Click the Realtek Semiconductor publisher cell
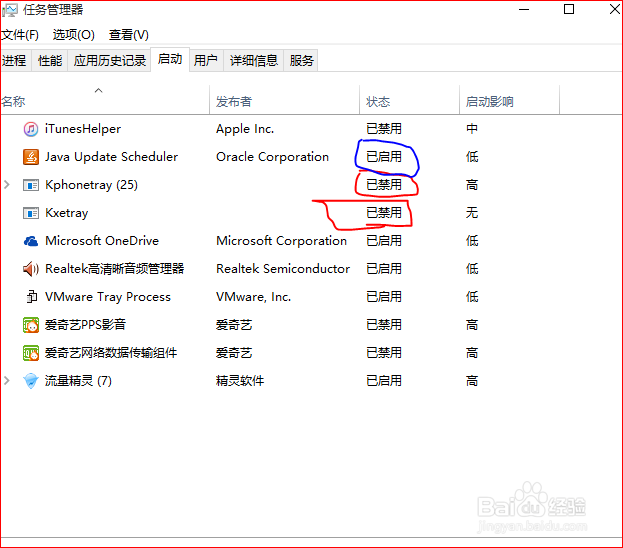 tap(283, 269)
